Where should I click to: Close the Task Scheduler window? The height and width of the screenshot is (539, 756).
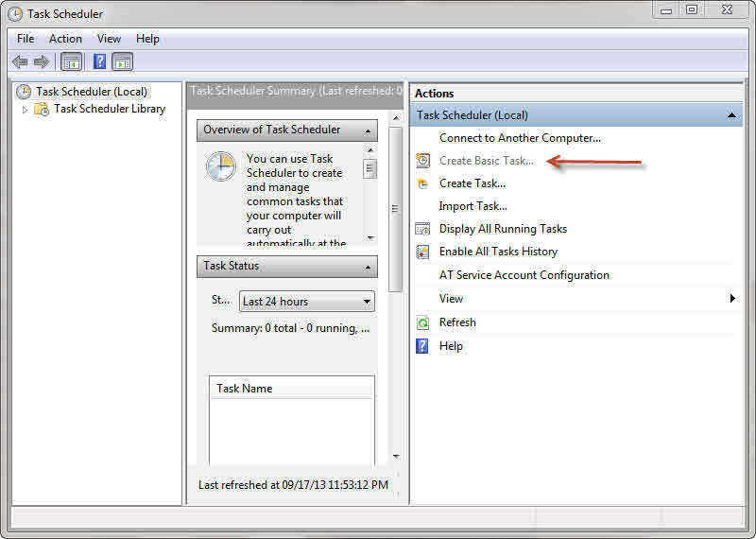[728, 9]
